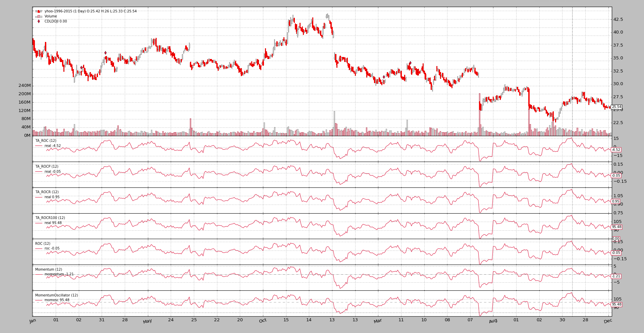Click the CDLDOJI red diamond legend icon
The width and height of the screenshot is (644, 333).
click(39, 21)
